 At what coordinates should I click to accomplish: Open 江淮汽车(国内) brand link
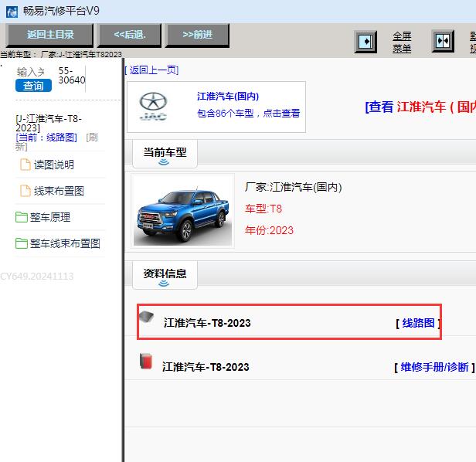point(228,97)
